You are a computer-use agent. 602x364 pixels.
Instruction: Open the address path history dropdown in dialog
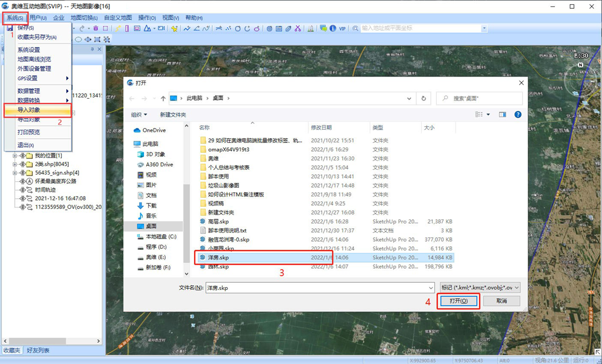pos(409,98)
